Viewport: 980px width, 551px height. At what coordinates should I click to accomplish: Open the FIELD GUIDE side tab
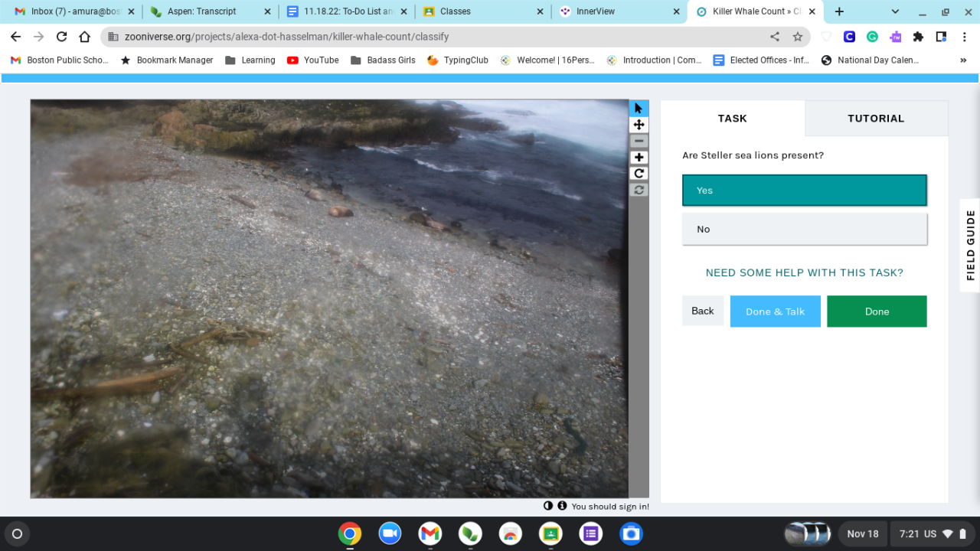tap(970, 245)
